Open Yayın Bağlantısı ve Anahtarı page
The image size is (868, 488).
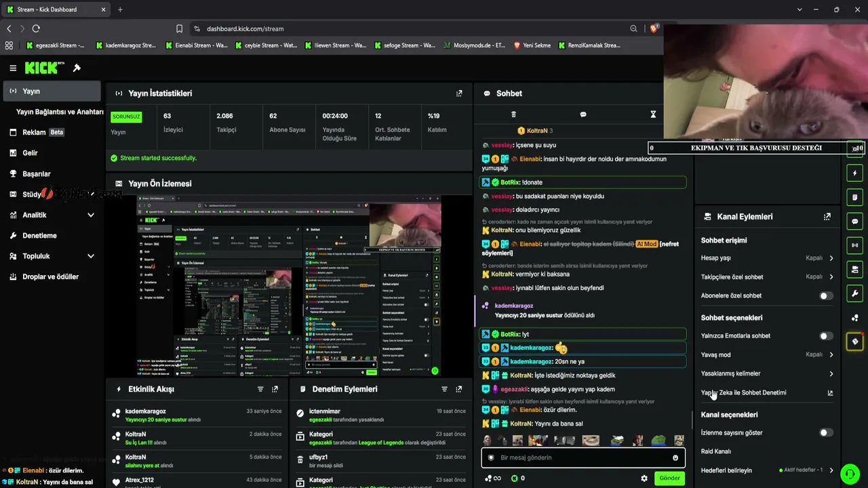click(x=60, y=112)
